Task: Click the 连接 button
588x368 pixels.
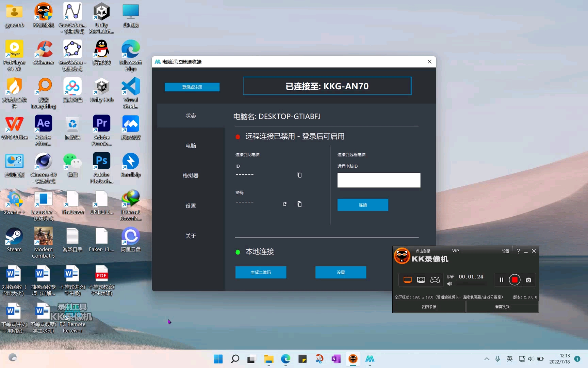Action: point(363,205)
